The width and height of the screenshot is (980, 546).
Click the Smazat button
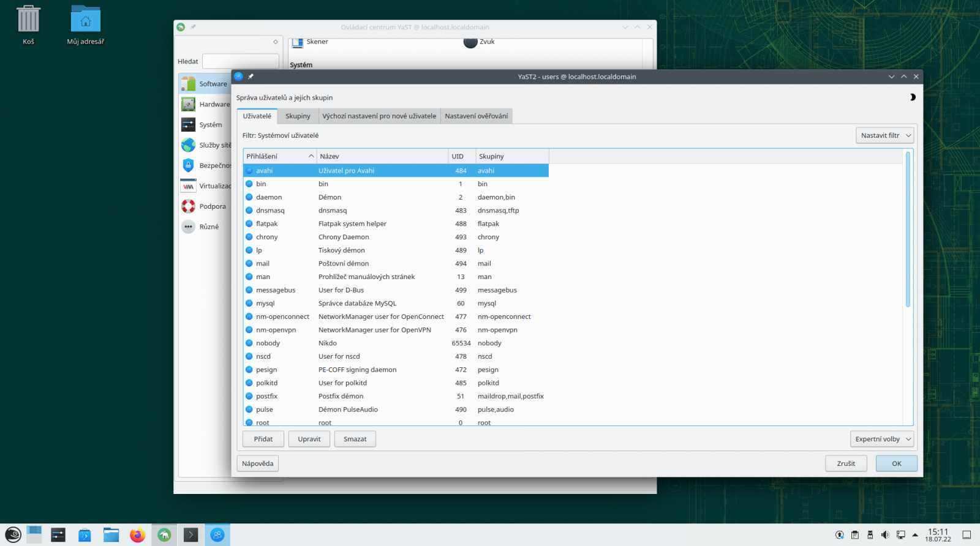pyautogui.click(x=355, y=439)
